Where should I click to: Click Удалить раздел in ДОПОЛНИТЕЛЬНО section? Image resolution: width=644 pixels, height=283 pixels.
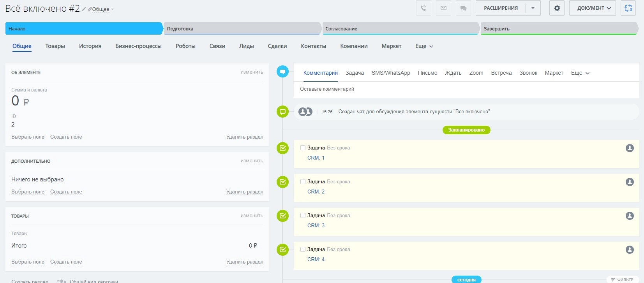pos(245,192)
